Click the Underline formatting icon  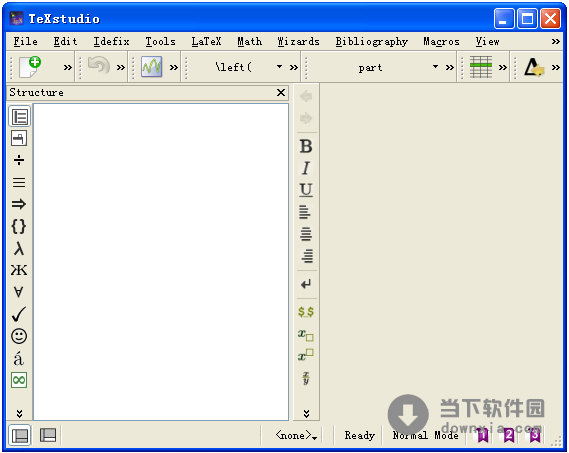306,190
